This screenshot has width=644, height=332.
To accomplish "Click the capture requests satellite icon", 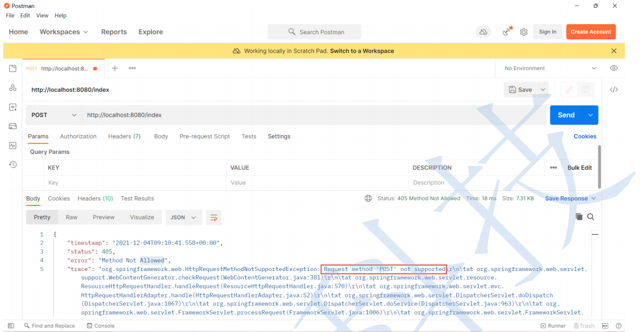I will (507, 31).
